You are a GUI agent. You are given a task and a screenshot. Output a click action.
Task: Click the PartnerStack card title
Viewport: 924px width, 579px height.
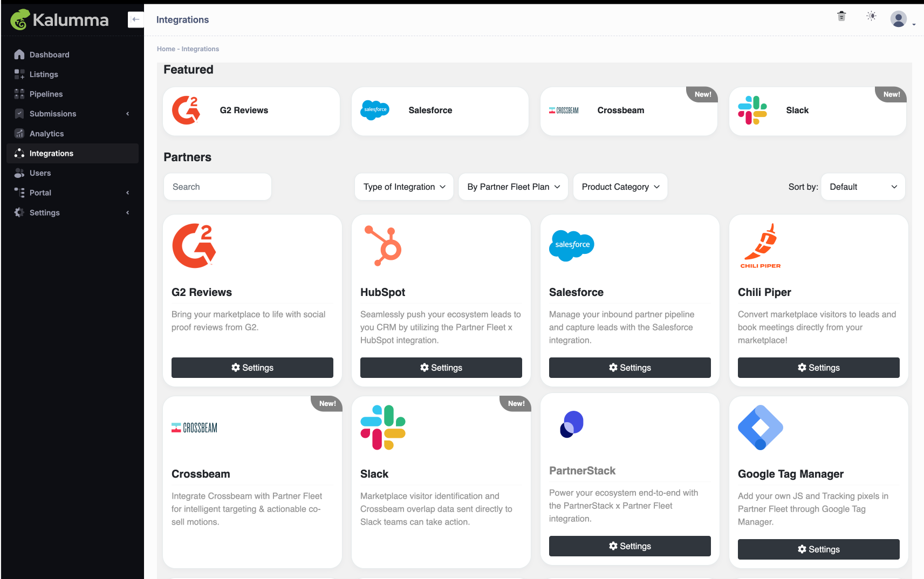coord(582,471)
